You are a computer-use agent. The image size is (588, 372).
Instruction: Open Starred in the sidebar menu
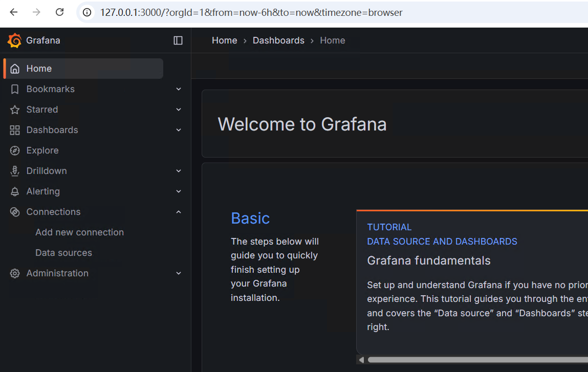click(x=42, y=110)
